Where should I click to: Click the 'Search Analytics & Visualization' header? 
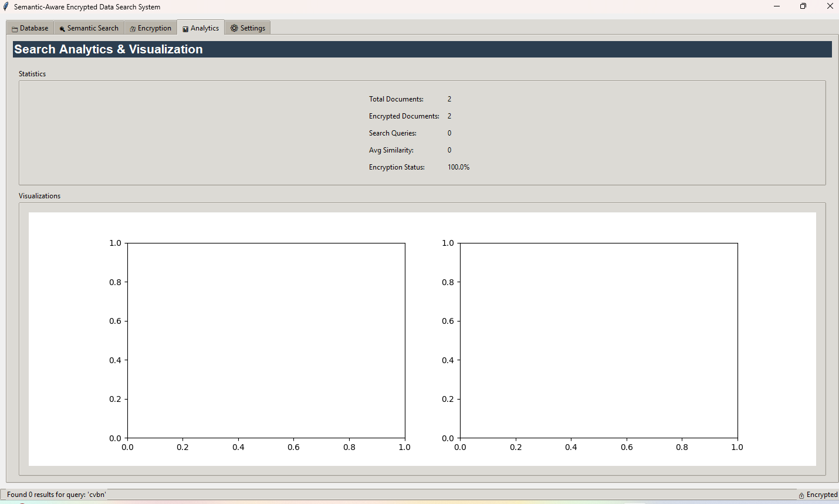pos(109,49)
